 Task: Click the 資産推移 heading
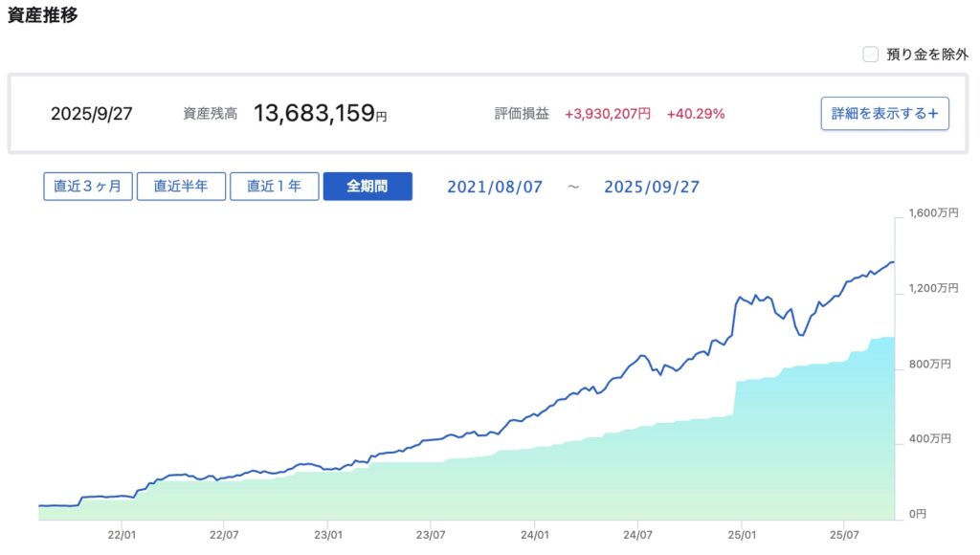pyautogui.click(x=42, y=15)
